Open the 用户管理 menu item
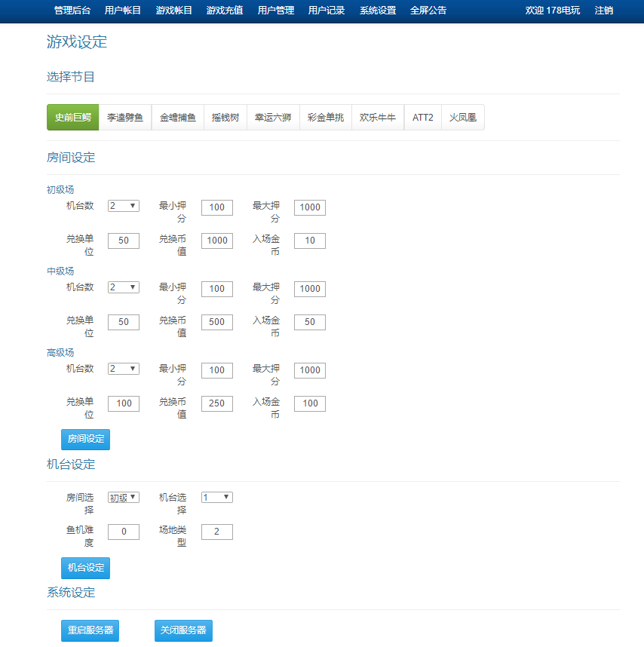The width and height of the screenshot is (644, 647). click(x=276, y=11)
